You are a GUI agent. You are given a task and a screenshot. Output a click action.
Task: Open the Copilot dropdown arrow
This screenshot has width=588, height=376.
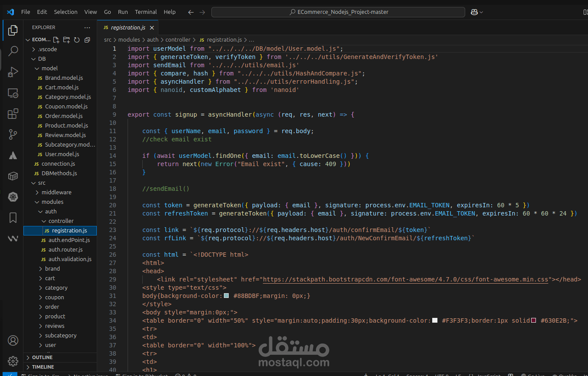(x=481, y=12)
